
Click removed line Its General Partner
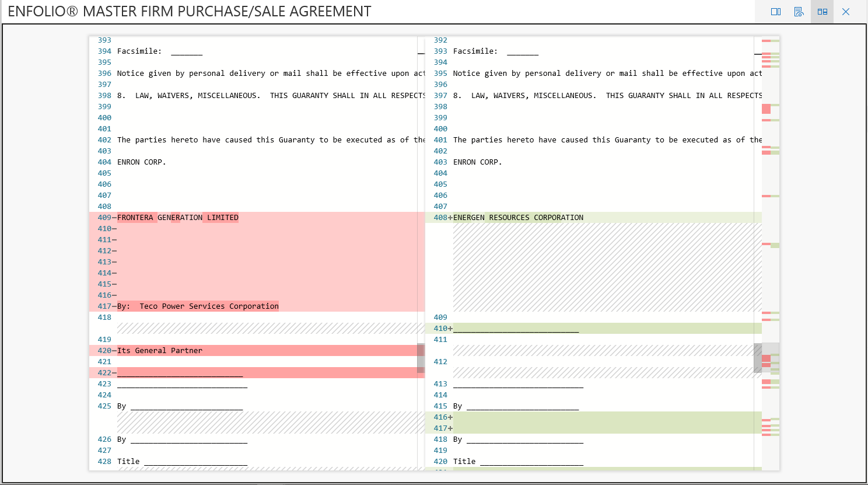(x=160, y=351)
